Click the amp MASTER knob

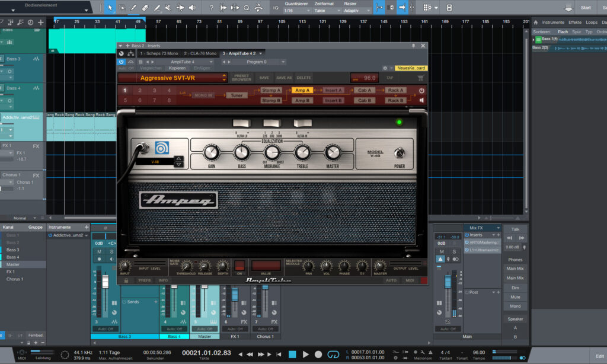click(x=333, y=152)
